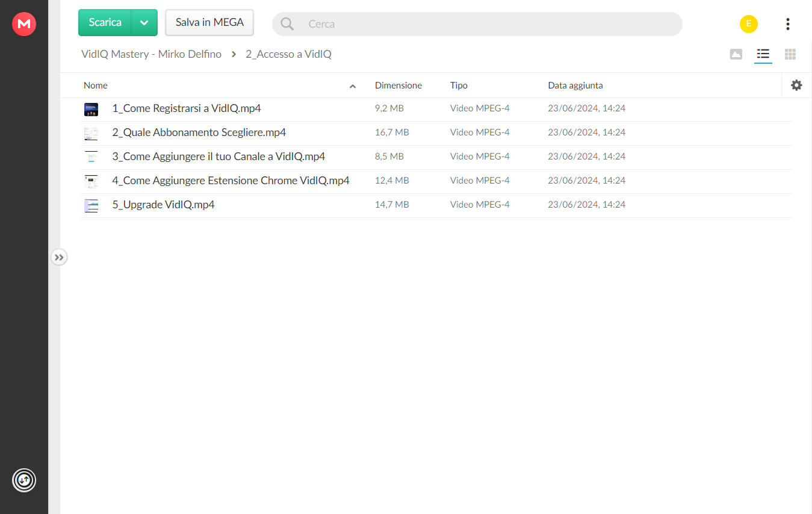The width and height of the screenshot is (812, 514).
Task: Open column settings gear icon
Action: pos(796,85)
